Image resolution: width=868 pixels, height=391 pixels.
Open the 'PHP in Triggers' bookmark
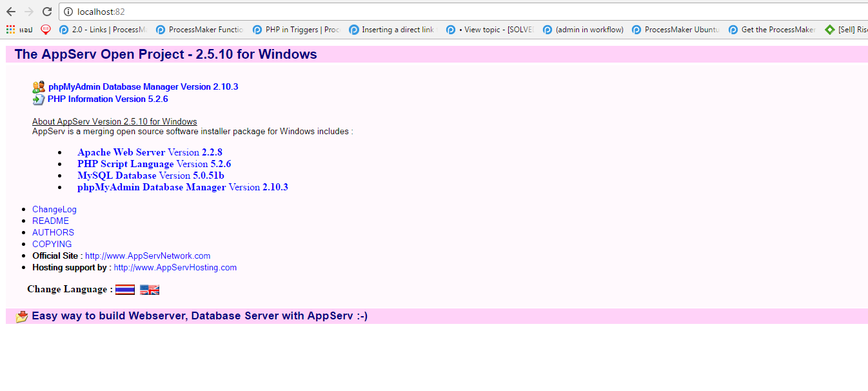point(296,30)
